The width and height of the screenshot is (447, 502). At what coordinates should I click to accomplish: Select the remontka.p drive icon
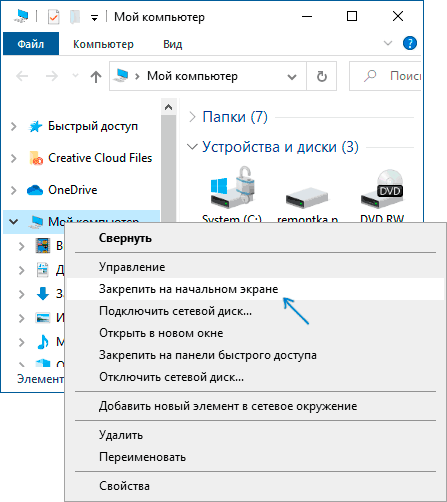[307, 198]
